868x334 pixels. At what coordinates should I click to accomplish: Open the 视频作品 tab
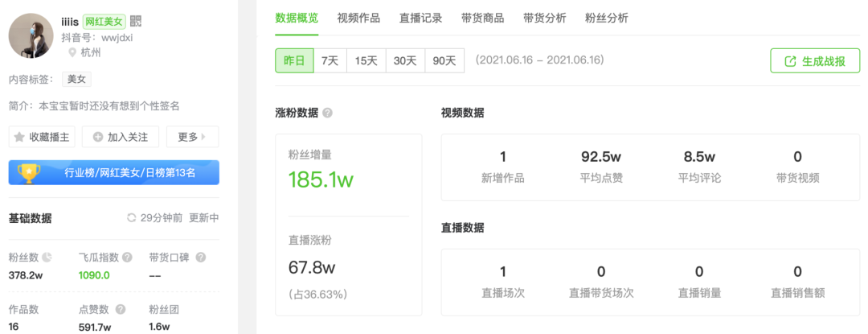[x=358, y=18]
